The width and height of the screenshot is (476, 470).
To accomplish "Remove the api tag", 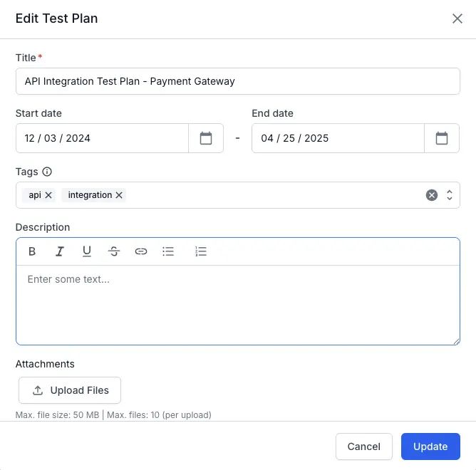I will coord(48,195).
